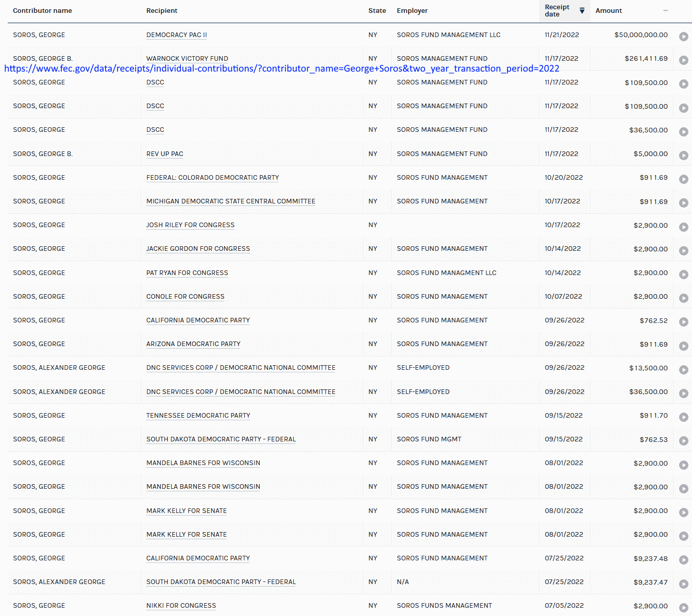Select the 10/20/2022 receipt date cell
Viewport: 692px width, 616px height.
coord(564,178)
